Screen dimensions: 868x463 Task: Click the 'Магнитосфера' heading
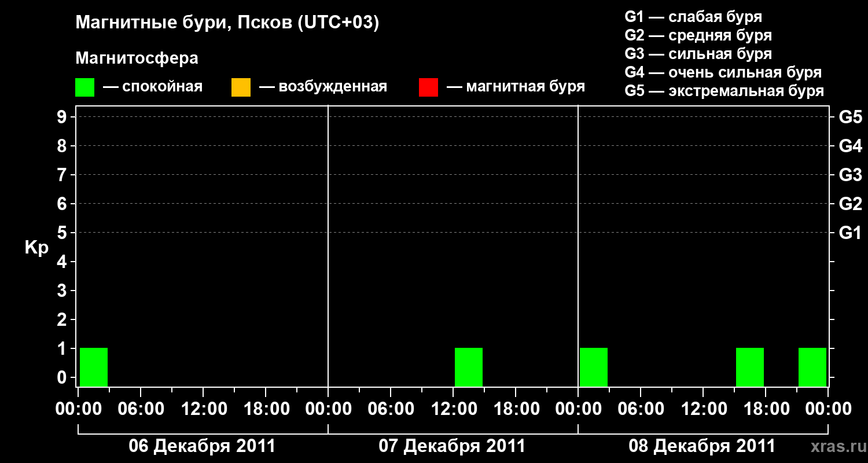tap(137, 58)
